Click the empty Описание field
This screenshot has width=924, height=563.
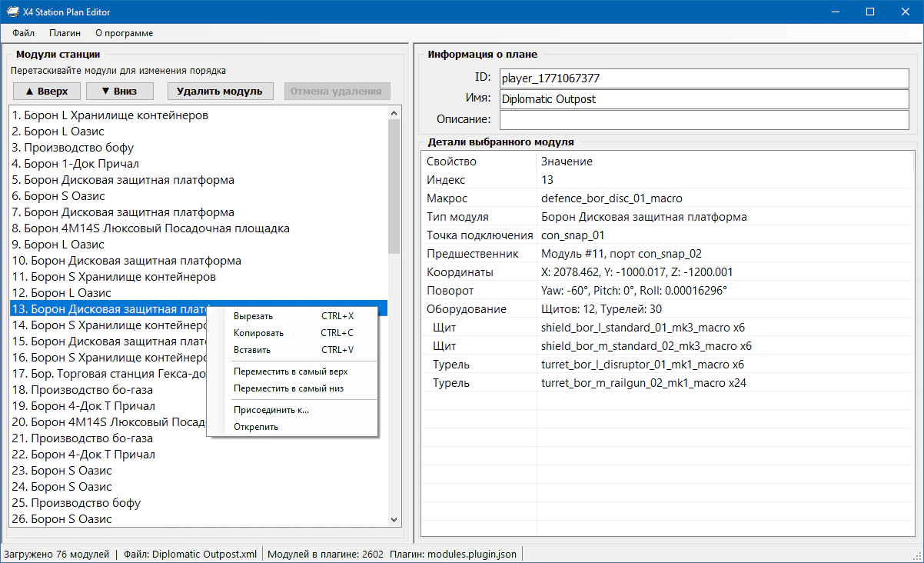703,120
